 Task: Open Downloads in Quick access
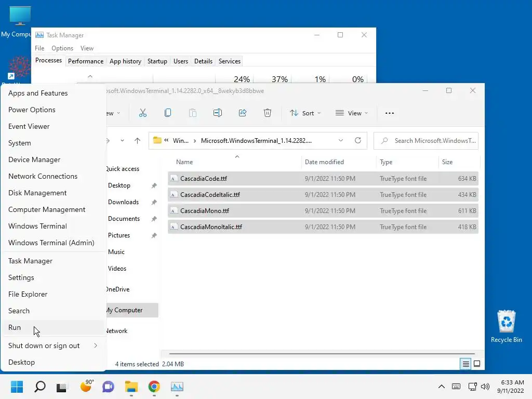pos(123,202)
